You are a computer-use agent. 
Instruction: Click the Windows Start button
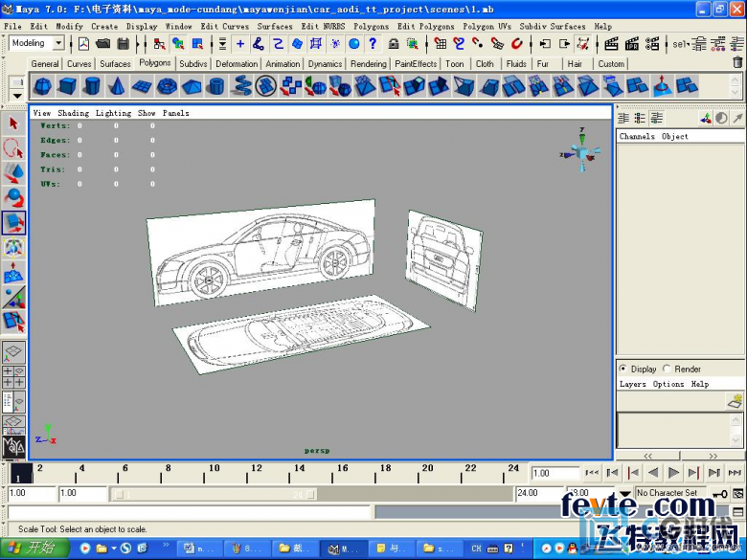[x=34, y=549]
